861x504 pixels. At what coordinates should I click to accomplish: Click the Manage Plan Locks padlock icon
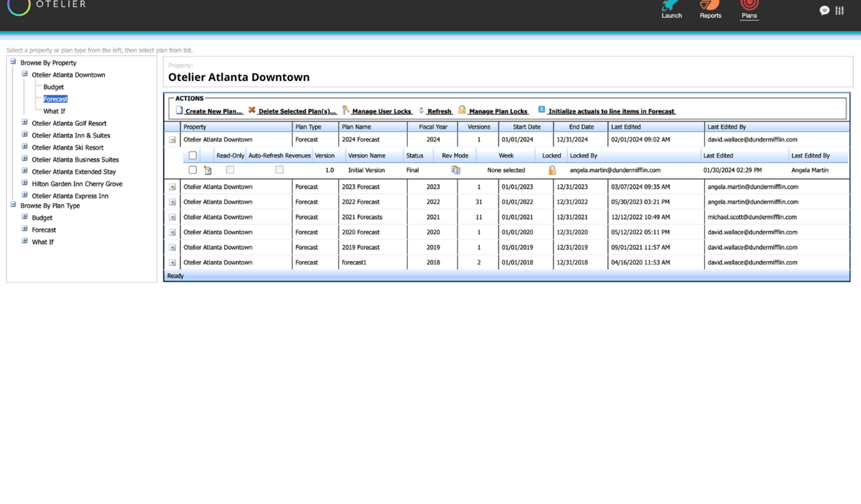point(462,109)
